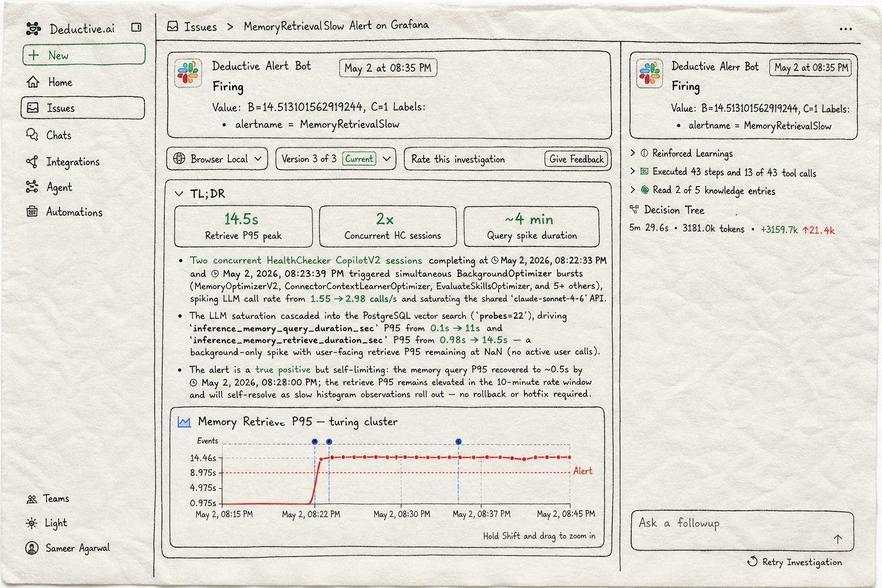Click the clock icon before 08:22:33 PM
This screenshot has width=882, height=588.
[495, 260]
